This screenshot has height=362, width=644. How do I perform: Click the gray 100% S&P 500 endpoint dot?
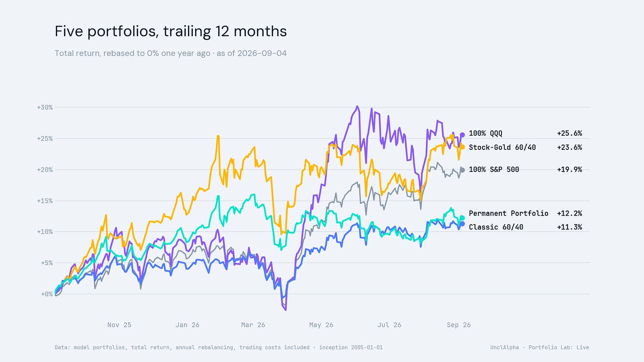coord(462,170)
